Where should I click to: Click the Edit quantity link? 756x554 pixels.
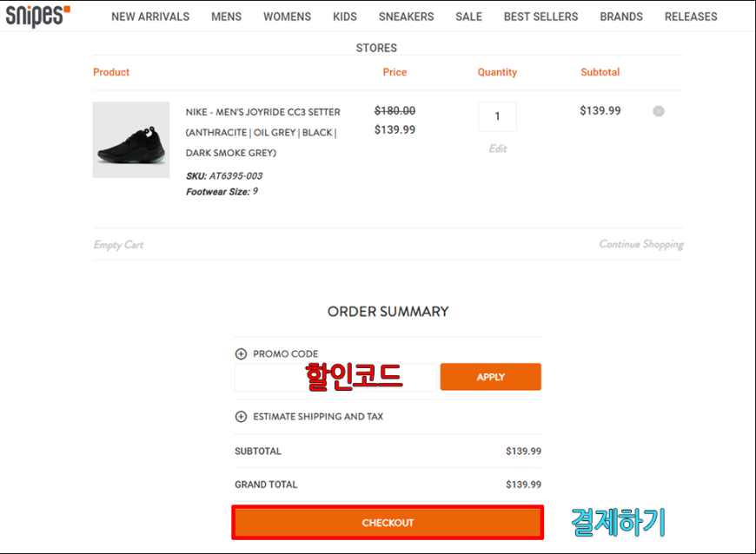pyautogui.click(x=498, y=148)
